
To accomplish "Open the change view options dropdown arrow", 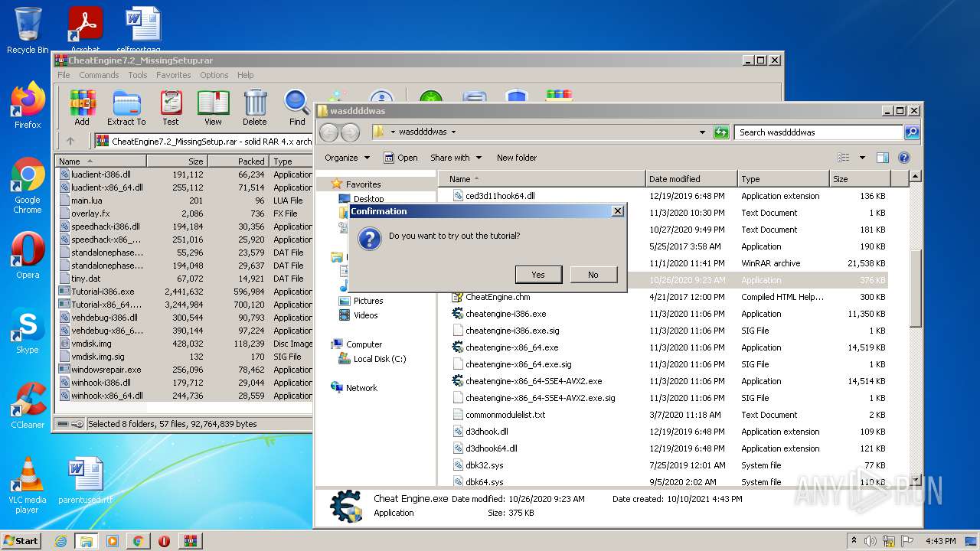I will [x=862, y=158].
